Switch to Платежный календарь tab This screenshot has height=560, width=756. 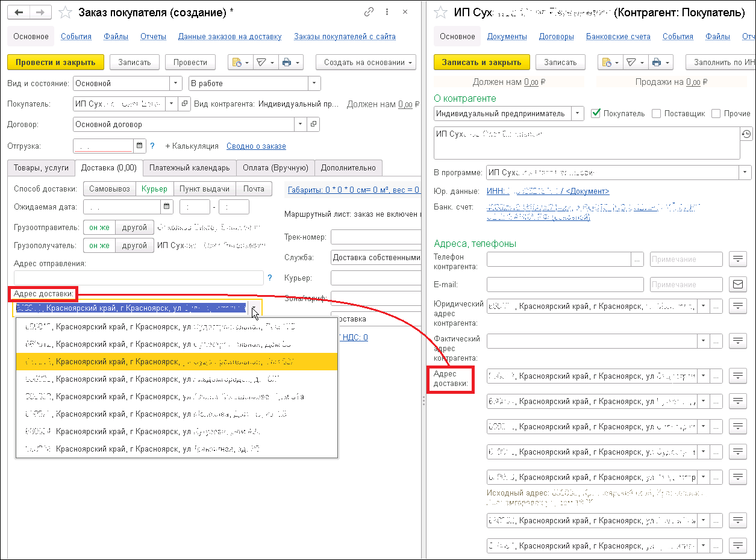tap(190, 168)
